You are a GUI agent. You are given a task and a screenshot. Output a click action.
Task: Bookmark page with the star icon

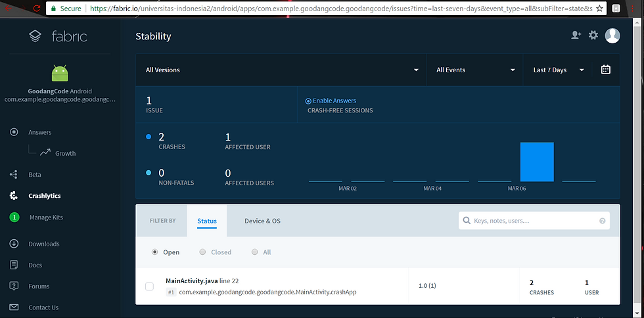[x=599, y=9]
